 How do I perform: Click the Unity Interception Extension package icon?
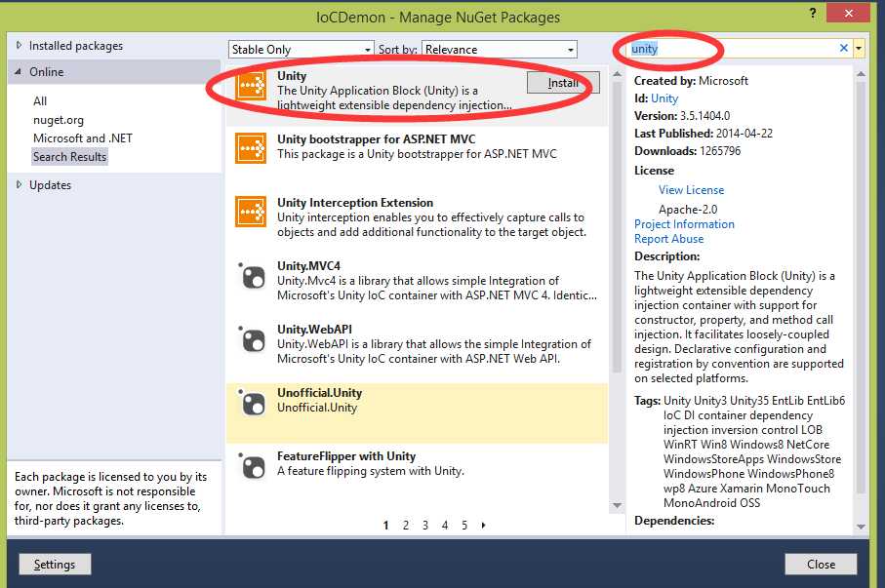(251, 212)
